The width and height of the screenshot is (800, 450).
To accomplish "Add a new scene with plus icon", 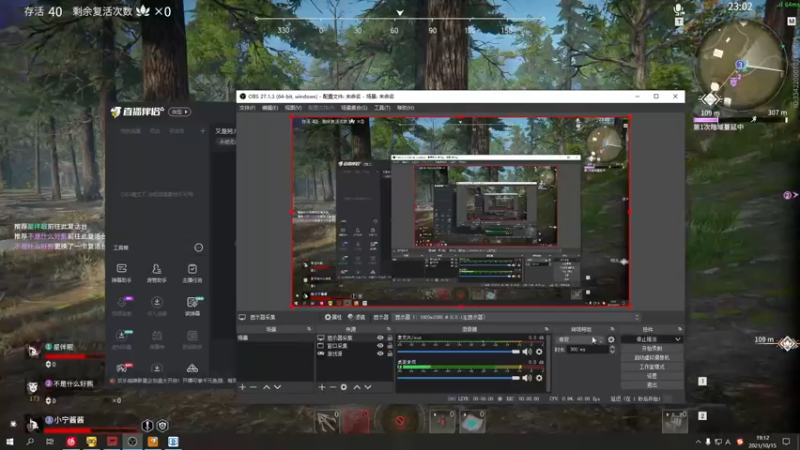I will pos(242,387).
